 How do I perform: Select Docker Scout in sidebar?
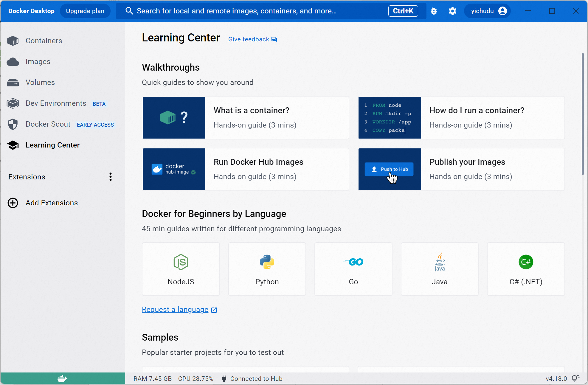(x=48, y=124)
